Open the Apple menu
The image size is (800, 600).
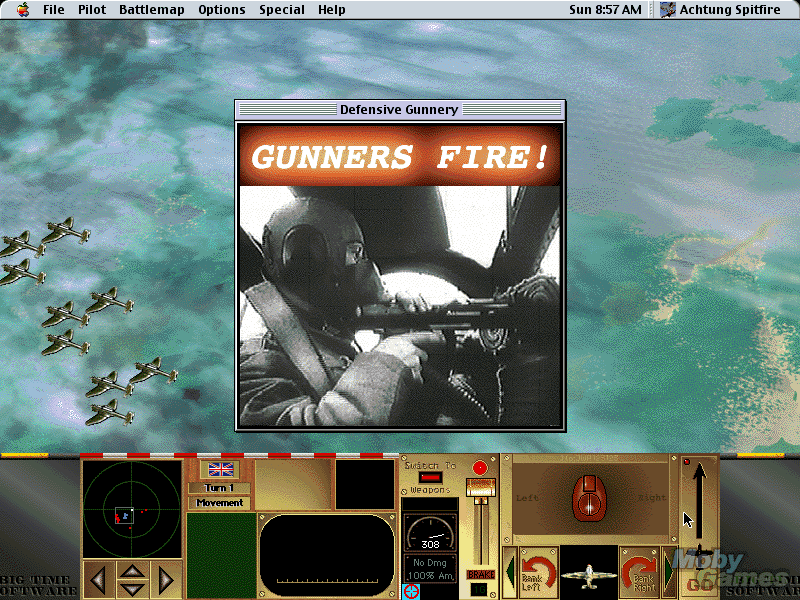click(x=22, y=10)
